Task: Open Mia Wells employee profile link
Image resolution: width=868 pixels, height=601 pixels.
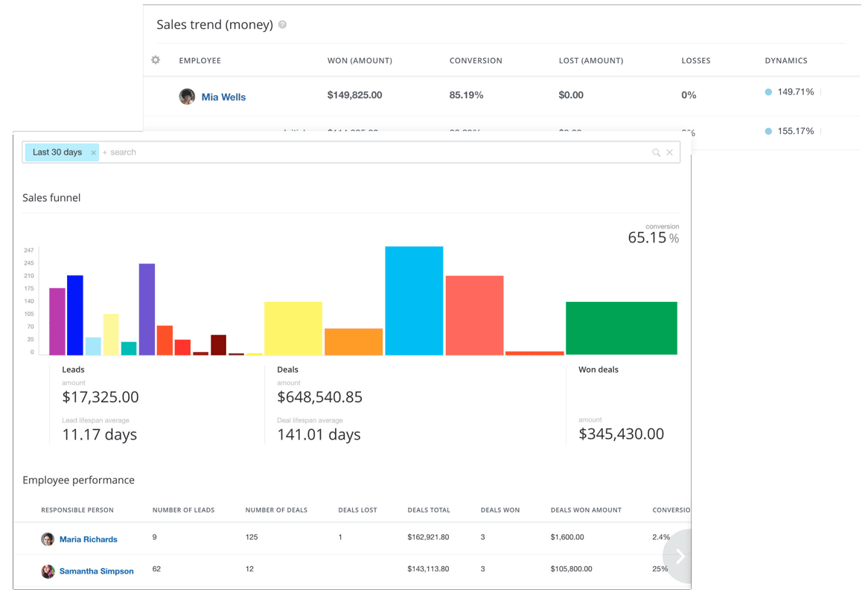Action: [223, 97]
